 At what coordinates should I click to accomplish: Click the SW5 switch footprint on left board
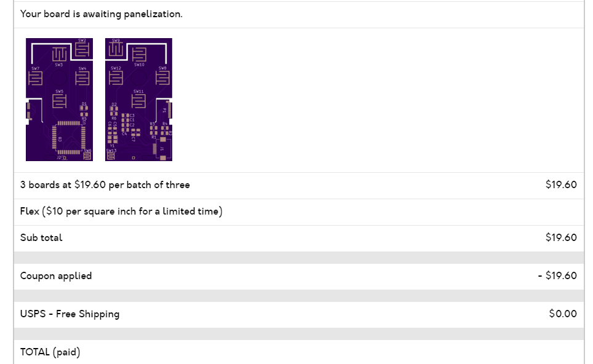click(59, 101)
